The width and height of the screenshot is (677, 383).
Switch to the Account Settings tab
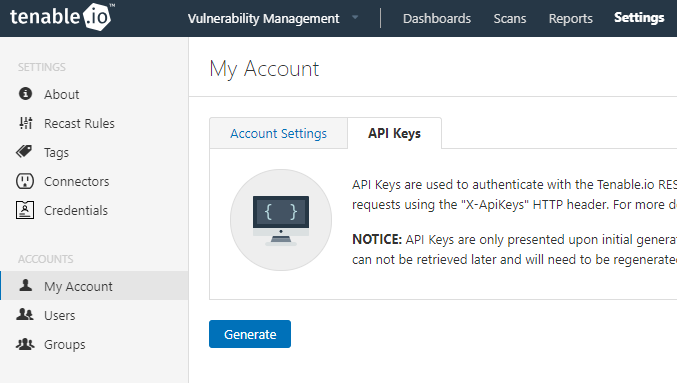click(x=278, y=133)
